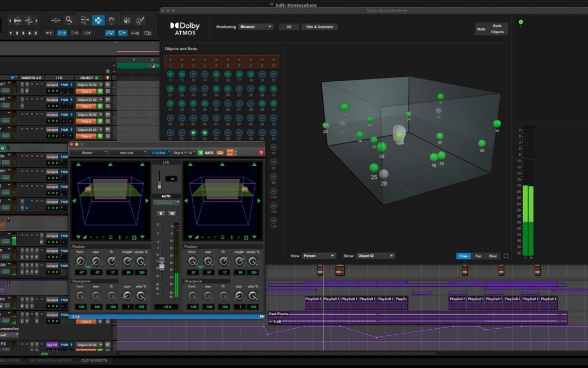Viewport: 588px width, 368px height.
Task: Open the Shaker track selector dropdown
Action: point(89,153)
